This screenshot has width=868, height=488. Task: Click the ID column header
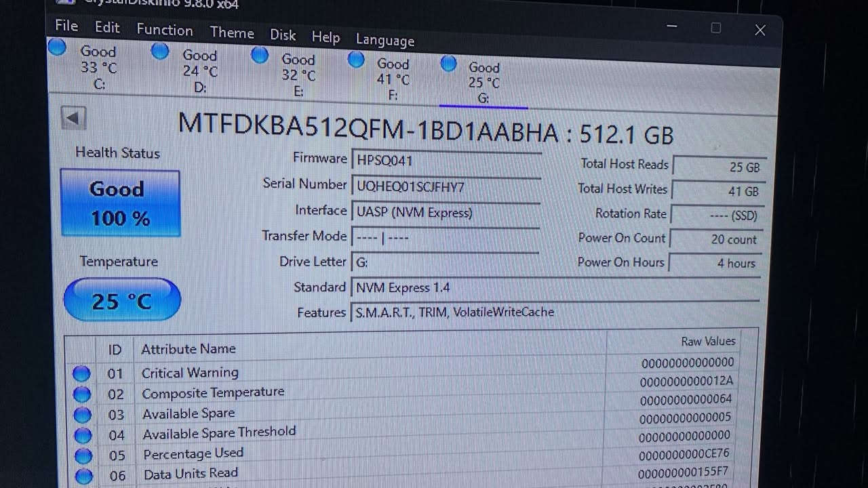tap(115, 350)
